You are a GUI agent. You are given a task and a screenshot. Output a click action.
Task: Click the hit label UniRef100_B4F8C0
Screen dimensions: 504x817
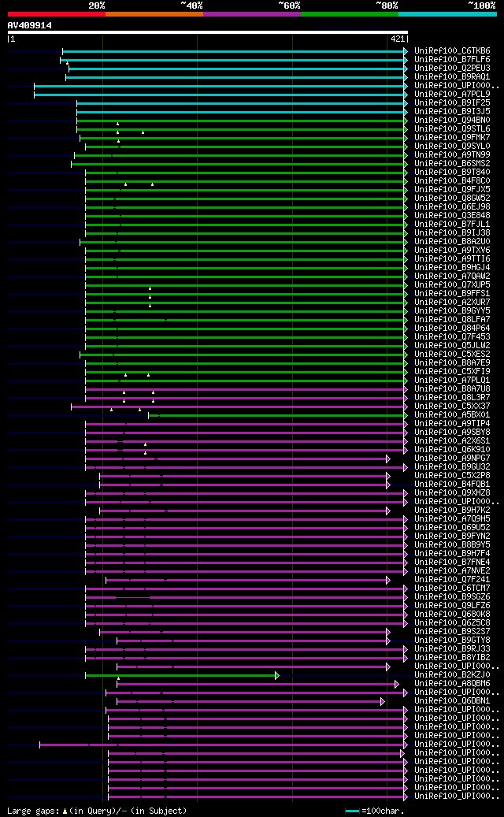tap(452, 180)
